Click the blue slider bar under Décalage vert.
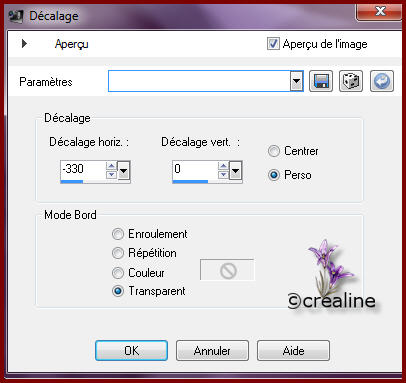The width and height of the screenshot is (406, 383). 190,182
